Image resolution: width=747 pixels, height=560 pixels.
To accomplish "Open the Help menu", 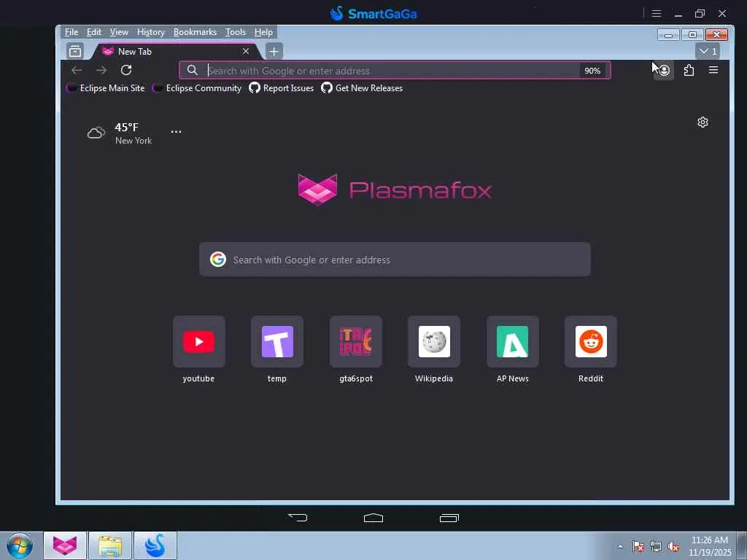I will coord(263,32).
